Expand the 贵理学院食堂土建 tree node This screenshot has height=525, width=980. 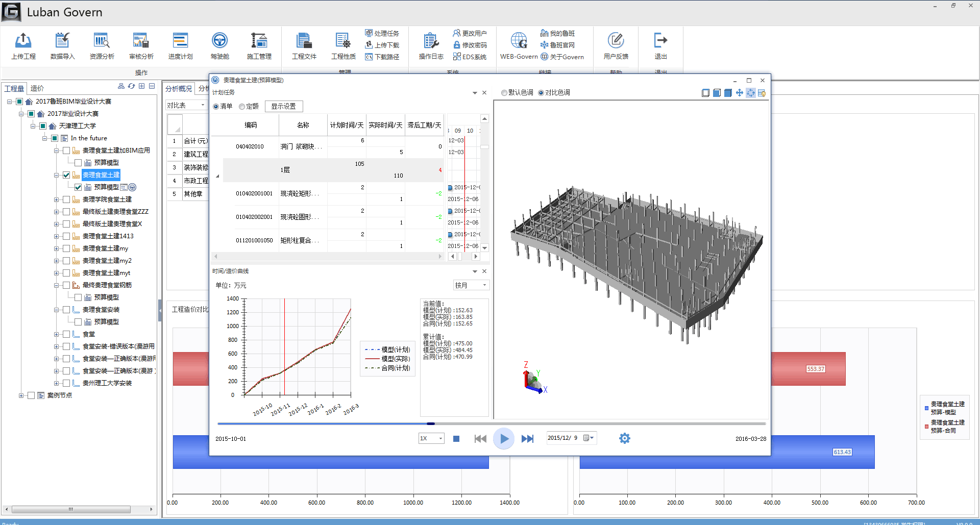click(57, 199)
